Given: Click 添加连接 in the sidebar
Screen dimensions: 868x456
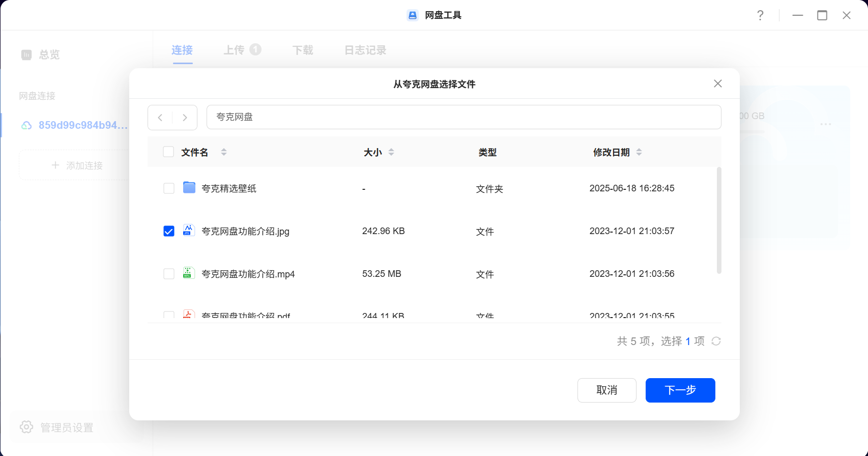Looking at the screenshot, I should (77, 165).
